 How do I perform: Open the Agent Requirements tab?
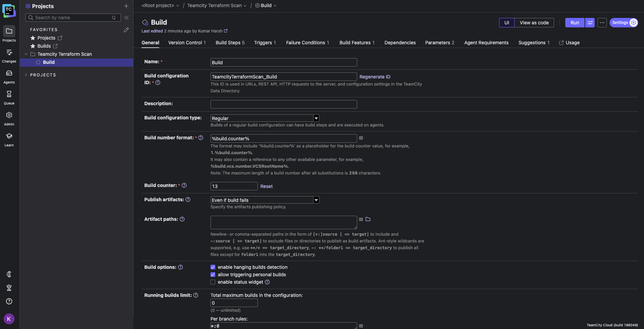click(x=486, y=43)
